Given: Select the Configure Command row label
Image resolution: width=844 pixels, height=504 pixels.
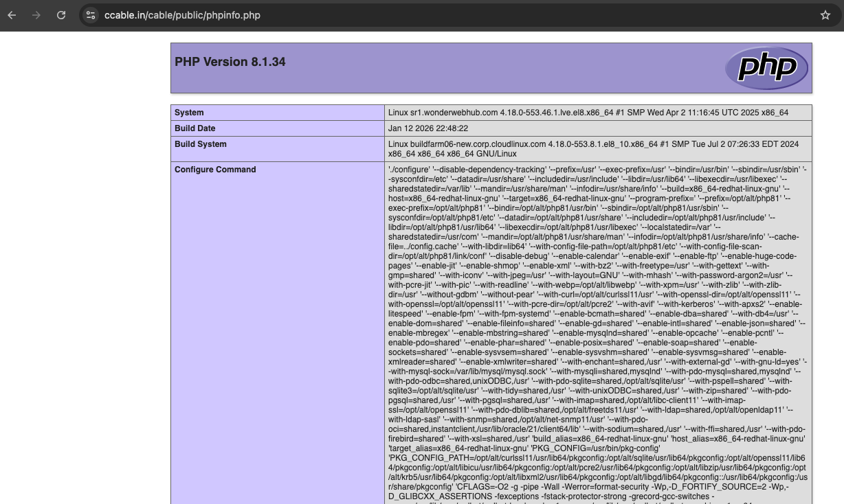Looking at the screenshot, I should click(214, 170).
